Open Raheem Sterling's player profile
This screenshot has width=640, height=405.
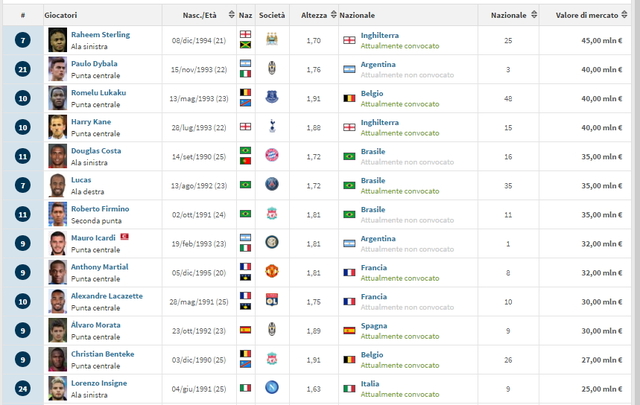(100, 35)
